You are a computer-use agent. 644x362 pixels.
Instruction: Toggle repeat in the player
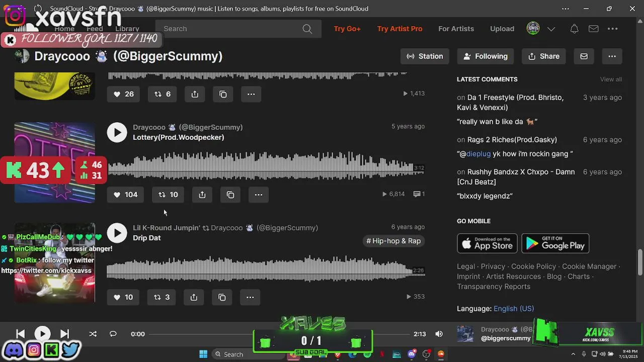click(113, 334)
